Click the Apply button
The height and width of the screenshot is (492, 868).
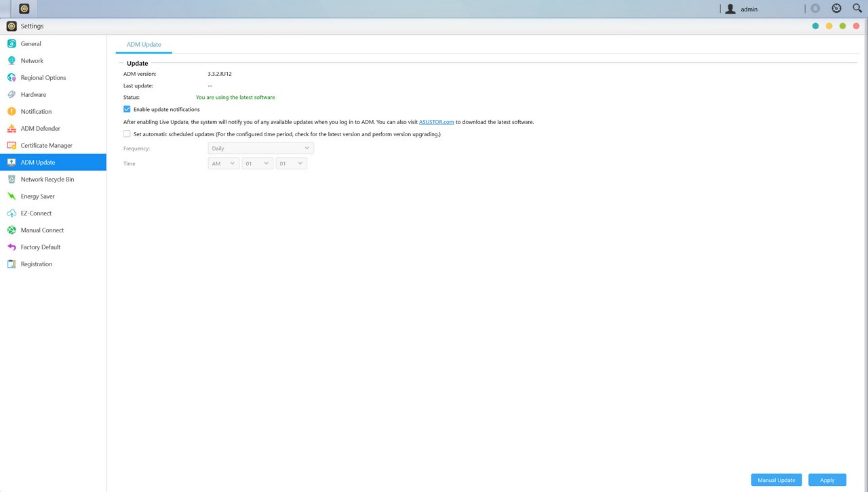click(x=827, y=480)
